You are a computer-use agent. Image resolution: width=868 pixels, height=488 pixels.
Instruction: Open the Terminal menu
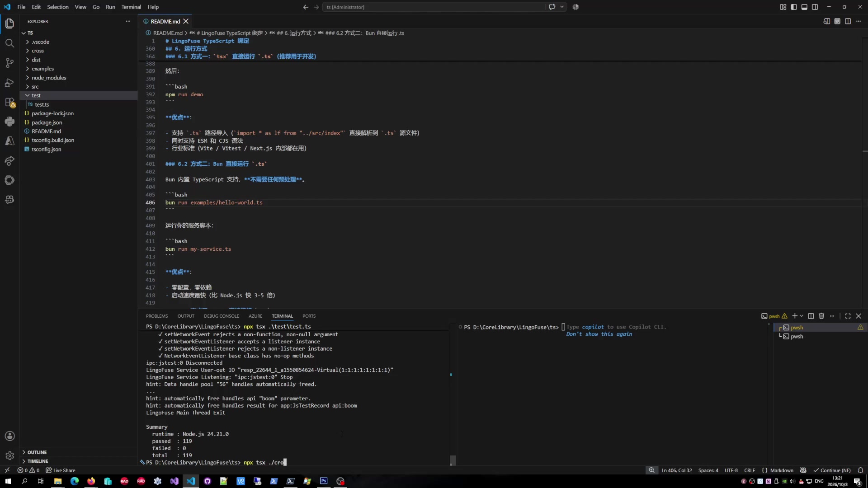131,7
